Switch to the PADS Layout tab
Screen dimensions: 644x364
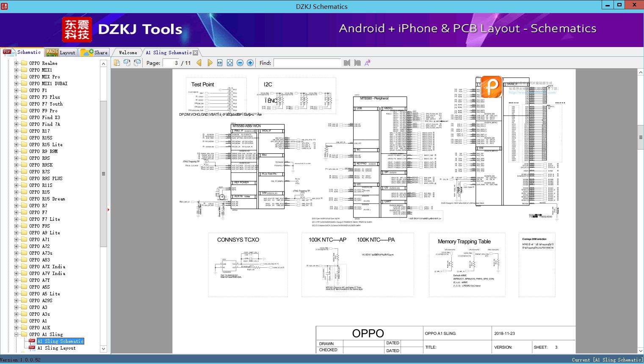click(60, 53)
